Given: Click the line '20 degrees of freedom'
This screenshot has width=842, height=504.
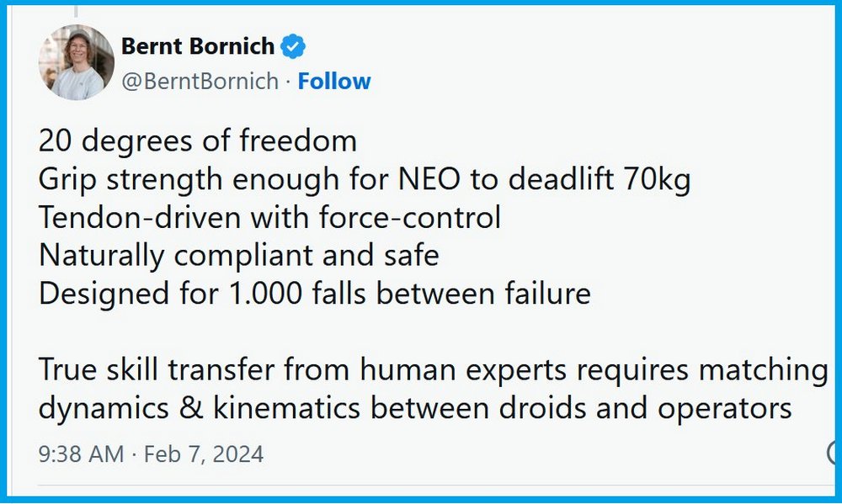Looking at the screenshot, I should 198,141.
